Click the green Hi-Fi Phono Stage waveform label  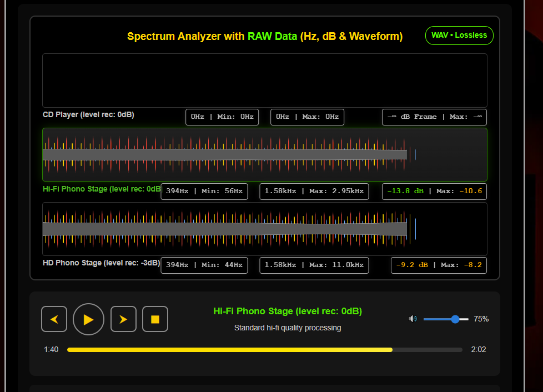pyautogui.click(x=102, y=189)
